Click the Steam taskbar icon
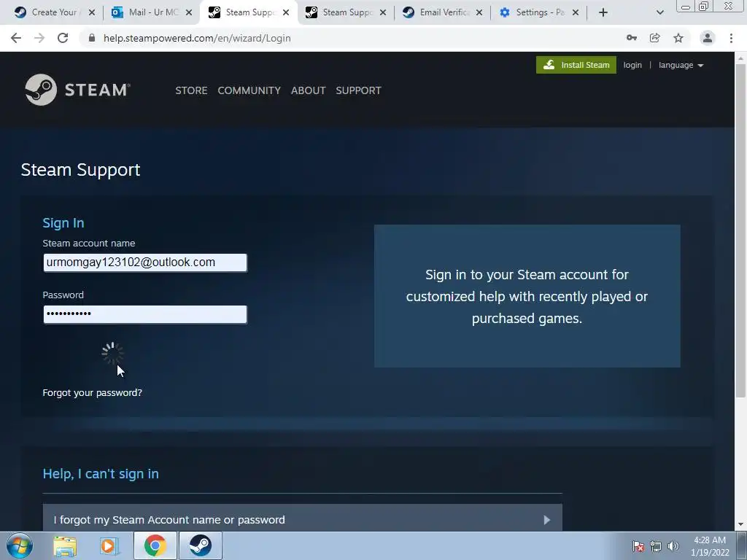This screenshot has height=560, width=747. tap(200, 545)
